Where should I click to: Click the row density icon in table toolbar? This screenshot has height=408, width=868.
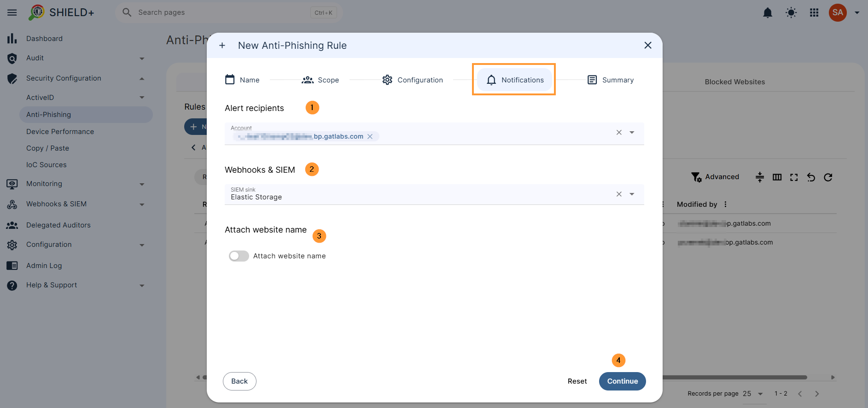click(760, 177)
